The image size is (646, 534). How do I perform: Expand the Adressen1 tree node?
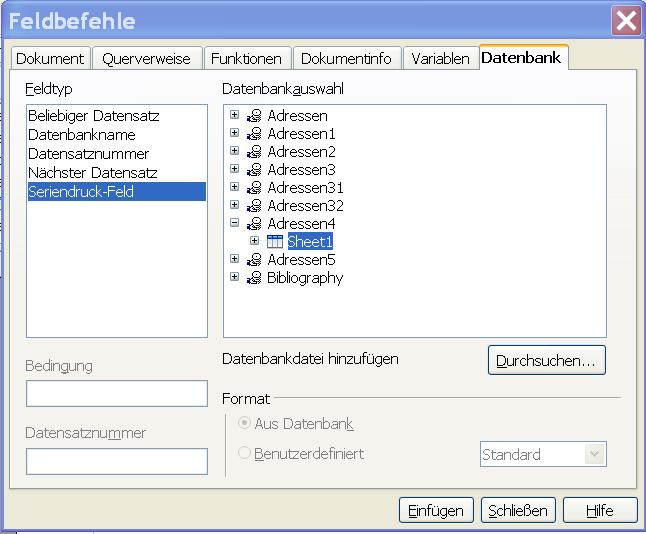coord(235,133)
